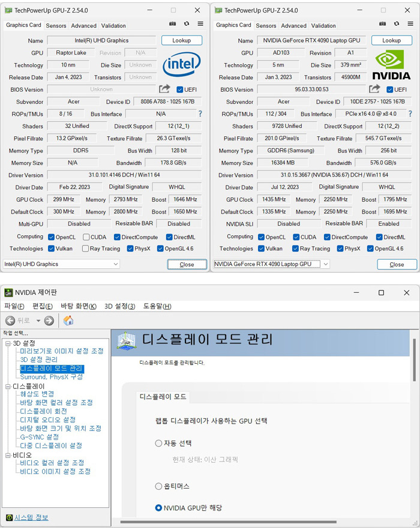The height and width of the screenshot is (530, 420).
Task: Open the hamburger menu in NVIDIA GPU-Z window
Action: click(410, 23)
